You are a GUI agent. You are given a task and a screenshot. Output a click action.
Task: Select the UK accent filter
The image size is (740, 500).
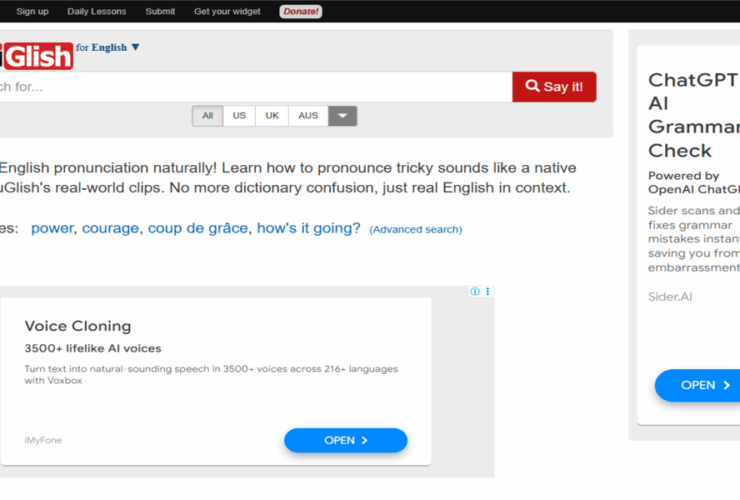(x=272, y=116)
